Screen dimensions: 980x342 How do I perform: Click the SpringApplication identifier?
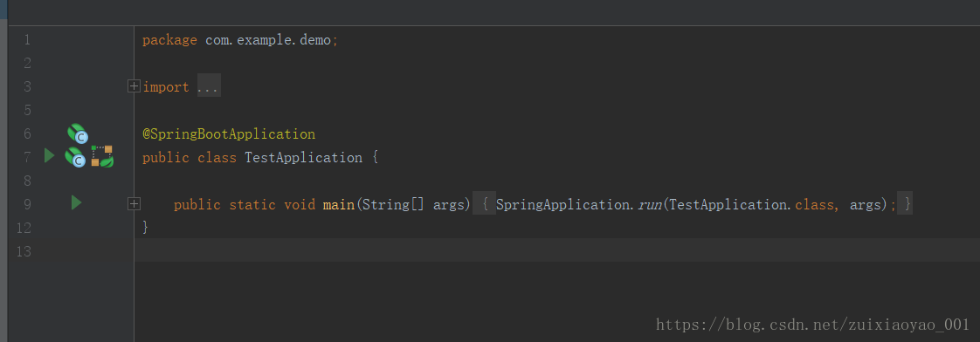pyautogui.click(x=562, y=204)
